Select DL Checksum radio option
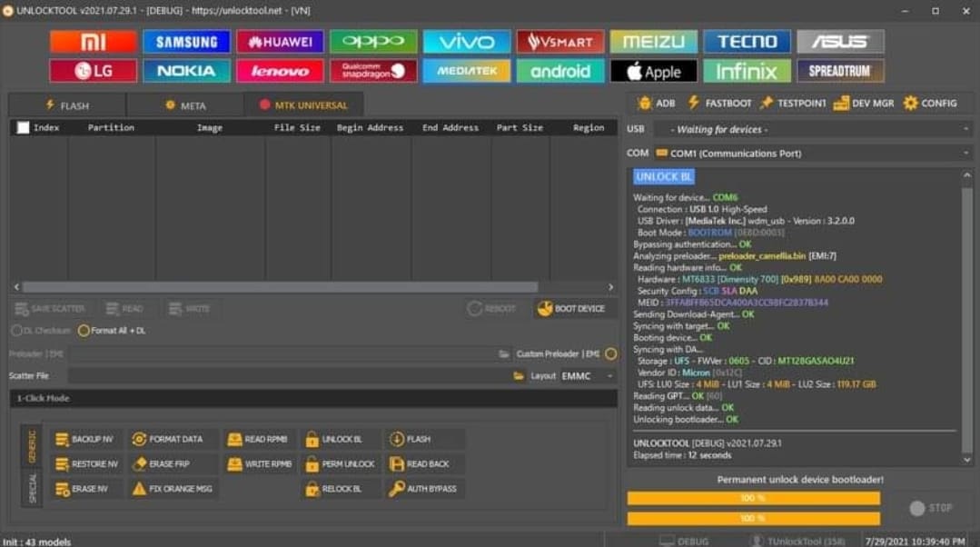 pos(41,331)
